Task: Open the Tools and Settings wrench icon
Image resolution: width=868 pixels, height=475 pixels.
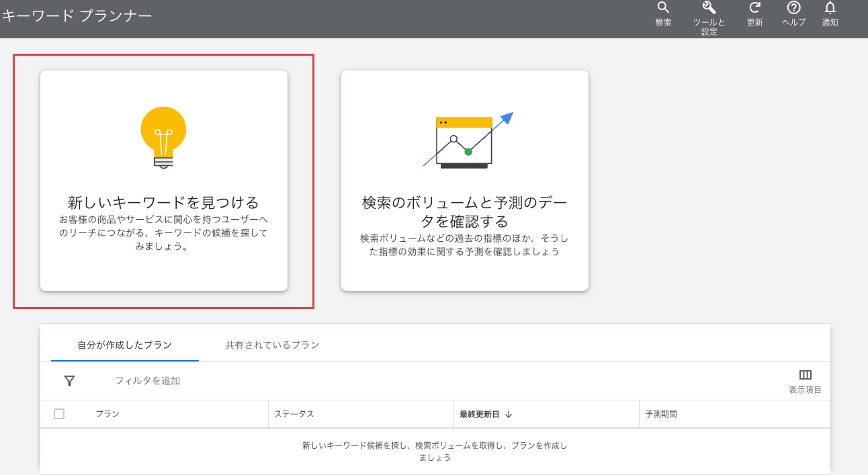Action: tap(709, 8)
